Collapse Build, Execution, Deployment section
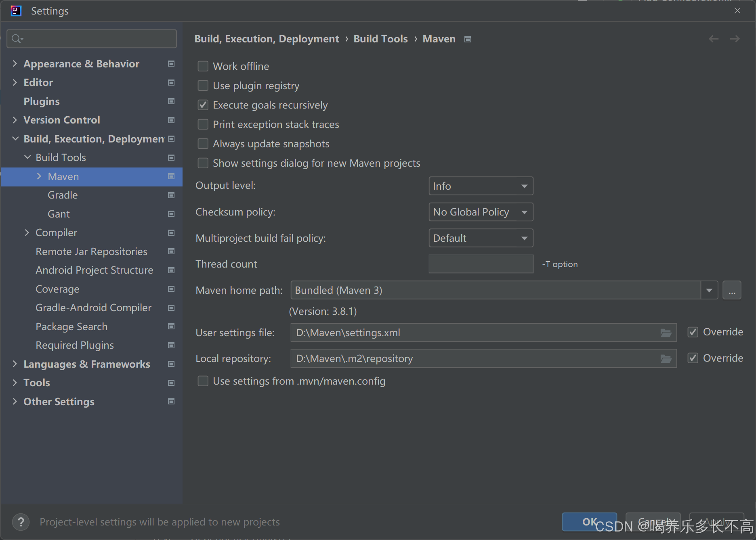Image resolution: width=756 pixels, height=540 pixels. point(15,139)
